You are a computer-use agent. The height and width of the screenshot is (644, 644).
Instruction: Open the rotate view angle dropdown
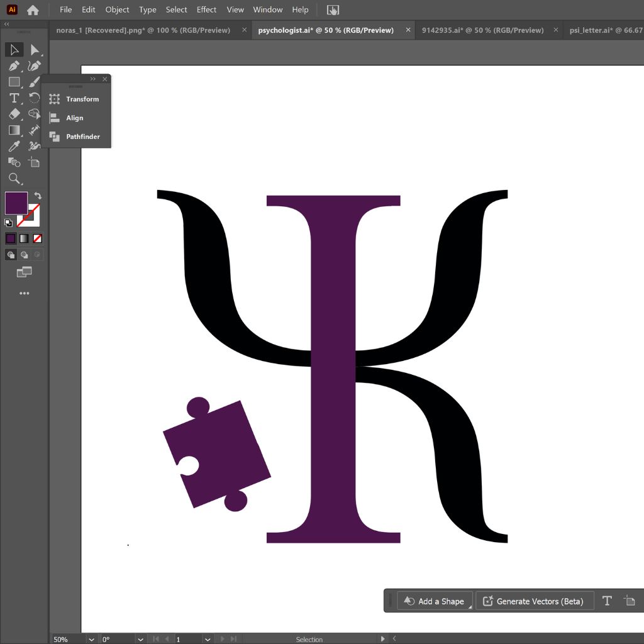(x=140, y=639)
